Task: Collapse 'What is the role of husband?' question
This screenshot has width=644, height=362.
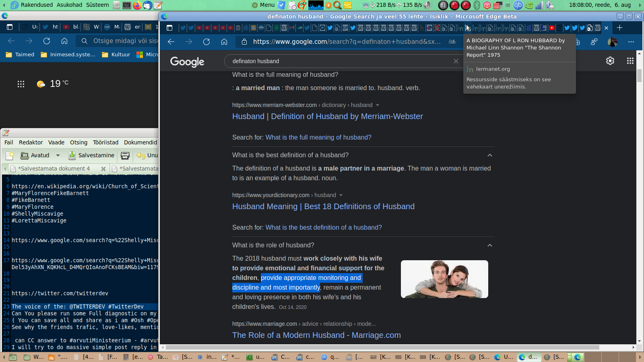Action: [490, 245]
